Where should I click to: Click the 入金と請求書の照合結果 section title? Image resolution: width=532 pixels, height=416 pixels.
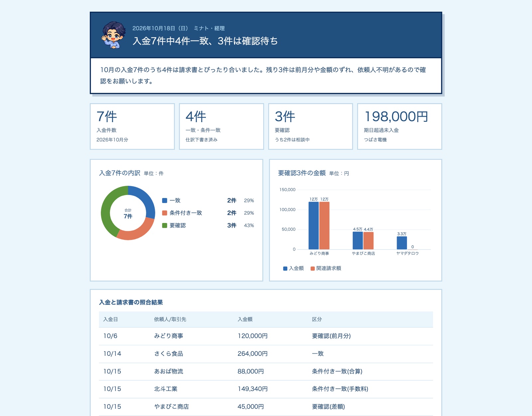pos(131,303)
